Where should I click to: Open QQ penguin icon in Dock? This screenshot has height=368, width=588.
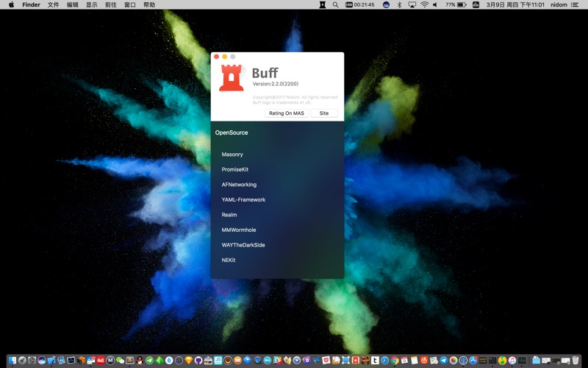(140, 361)
